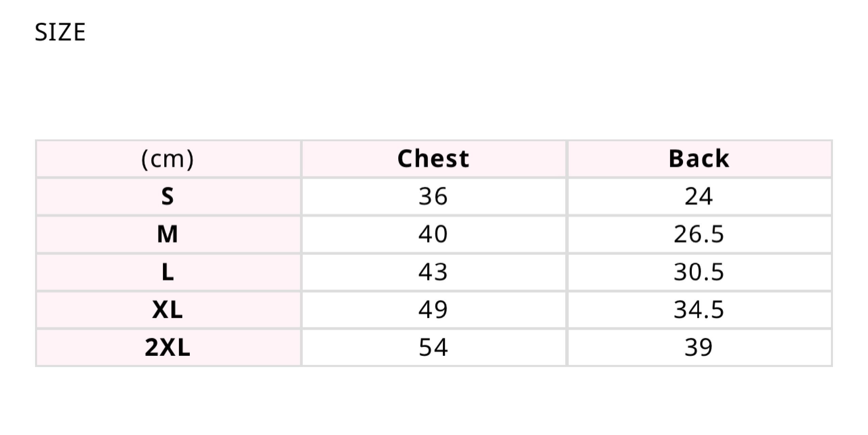
Task: Click chest value 43 for size L
Action: pyautogui.click(x=433, y=272)
